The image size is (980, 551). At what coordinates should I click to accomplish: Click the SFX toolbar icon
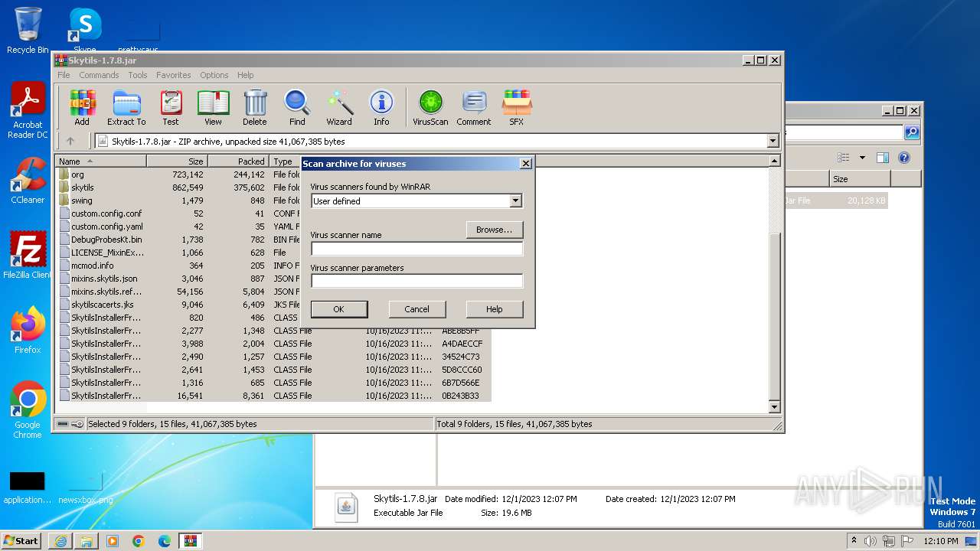517,107
